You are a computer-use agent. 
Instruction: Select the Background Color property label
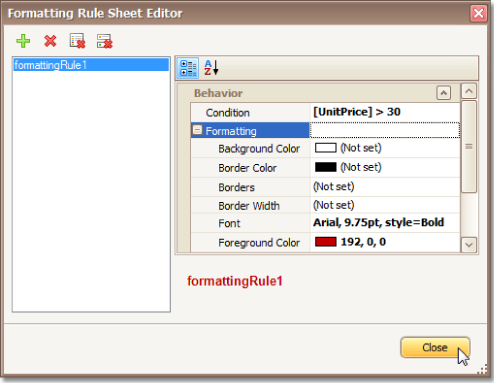tap(259, 149)
